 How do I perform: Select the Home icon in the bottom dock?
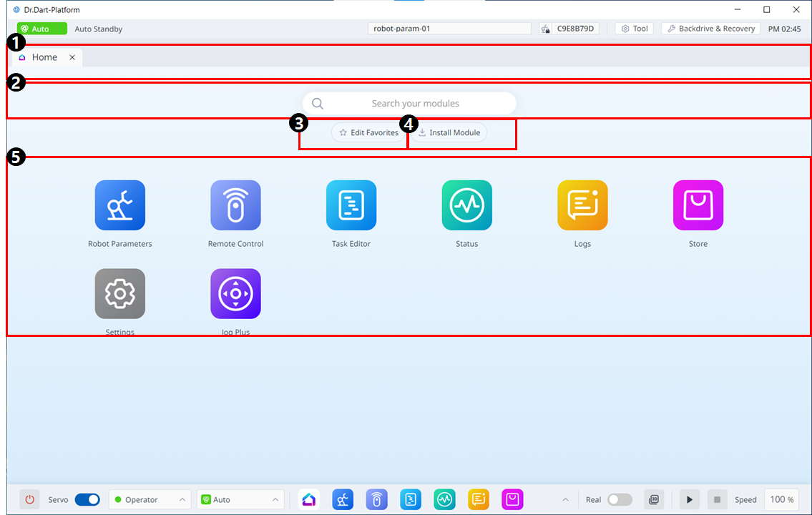point(308,499)
